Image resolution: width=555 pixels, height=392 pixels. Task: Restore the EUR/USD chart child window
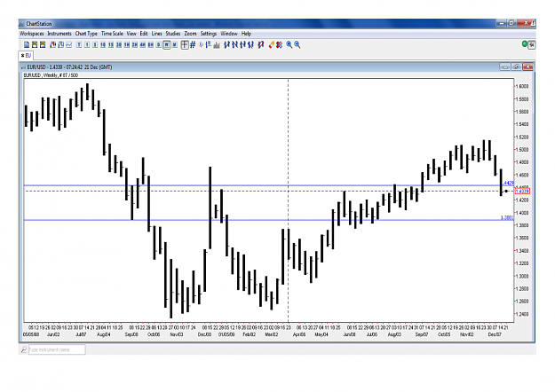tap(517, 67)
